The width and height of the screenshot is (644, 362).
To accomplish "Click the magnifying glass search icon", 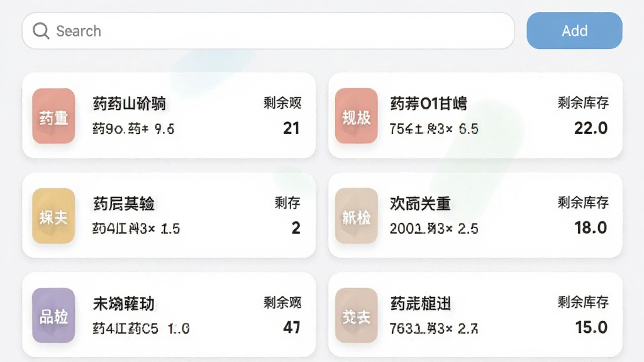I will [x=41, y=31].
